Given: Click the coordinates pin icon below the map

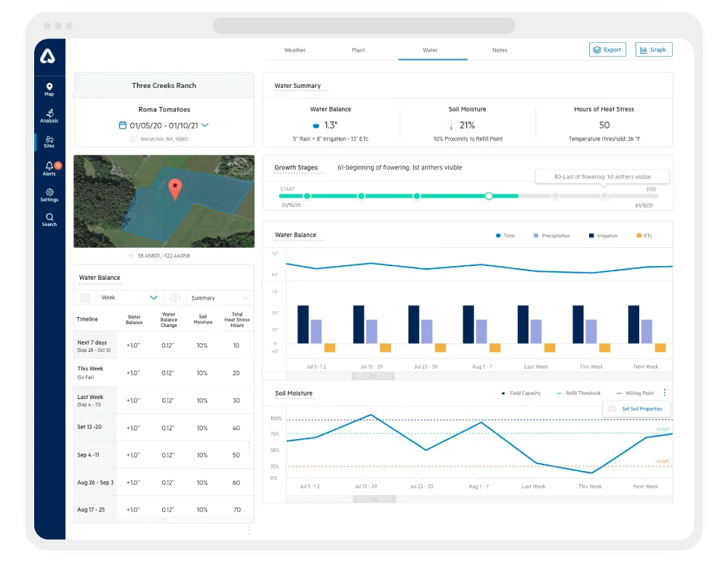Looking at the screenshot, I should (131, 256).
